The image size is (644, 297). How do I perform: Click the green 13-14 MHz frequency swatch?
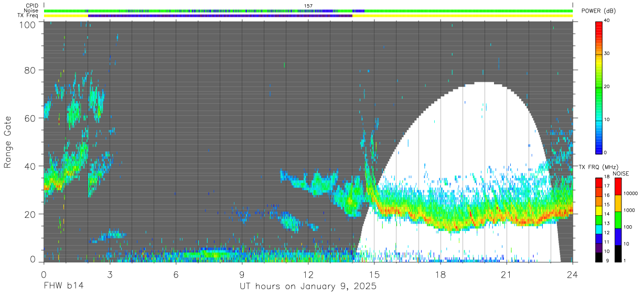click(x=599, y=220)
